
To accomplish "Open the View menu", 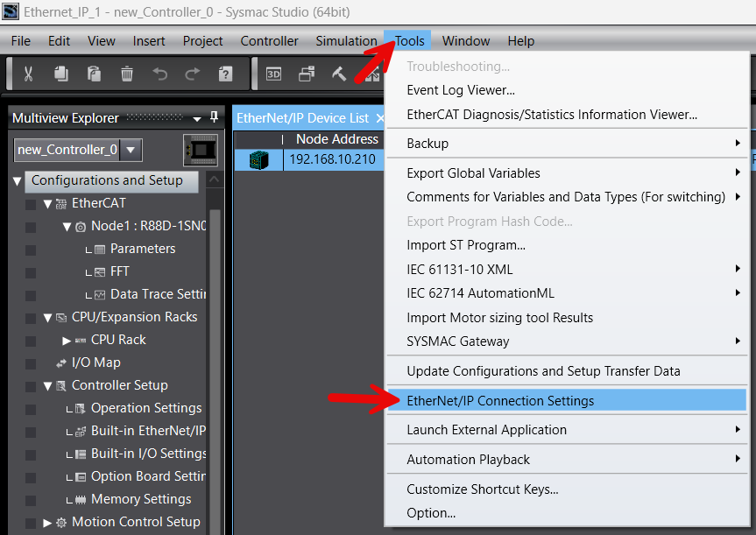I will pyautogui.click(x=102, y=41).
